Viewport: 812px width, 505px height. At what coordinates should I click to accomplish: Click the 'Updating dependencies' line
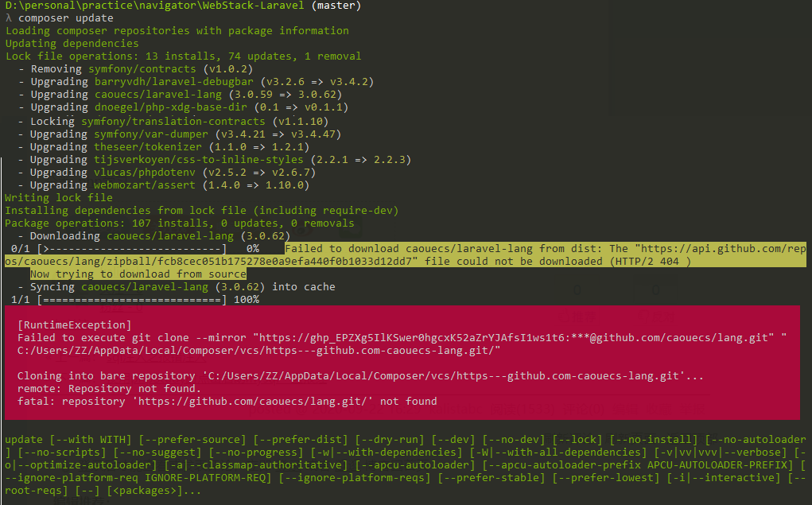pyautogui.click(x=72, y=44)
